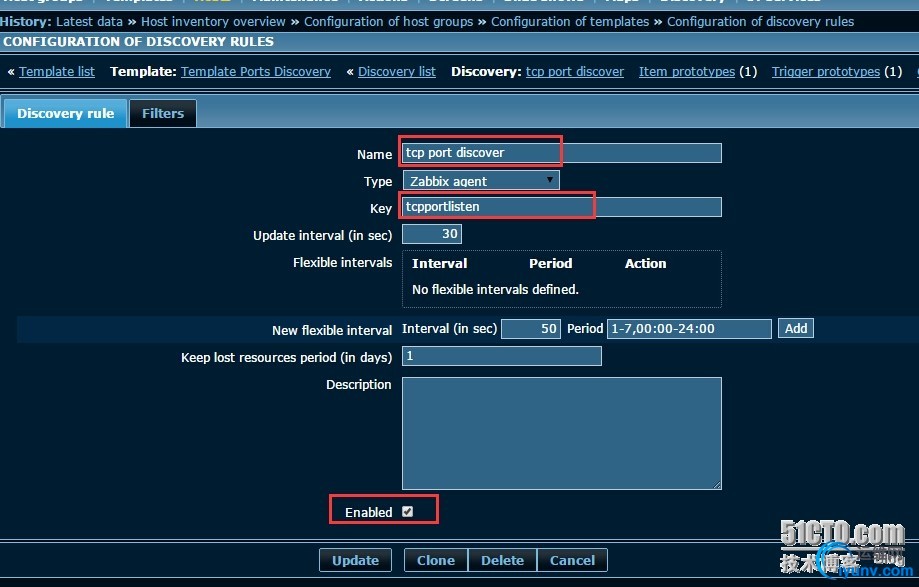Click the Cancel button
The width and height of the screenshot is (919, 587).
(572, 560)
